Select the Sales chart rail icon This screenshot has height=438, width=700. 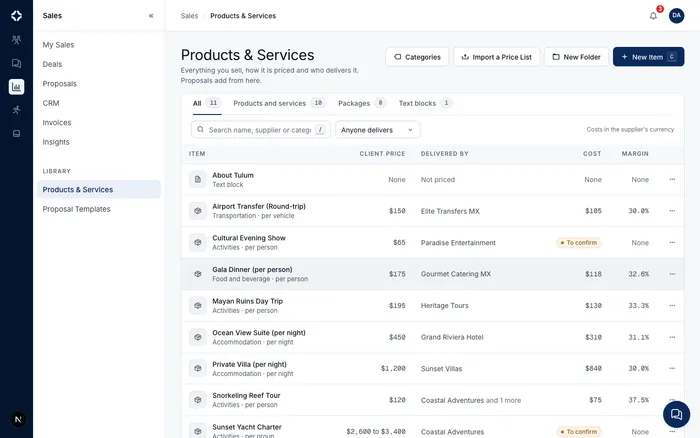coord(17,87)
